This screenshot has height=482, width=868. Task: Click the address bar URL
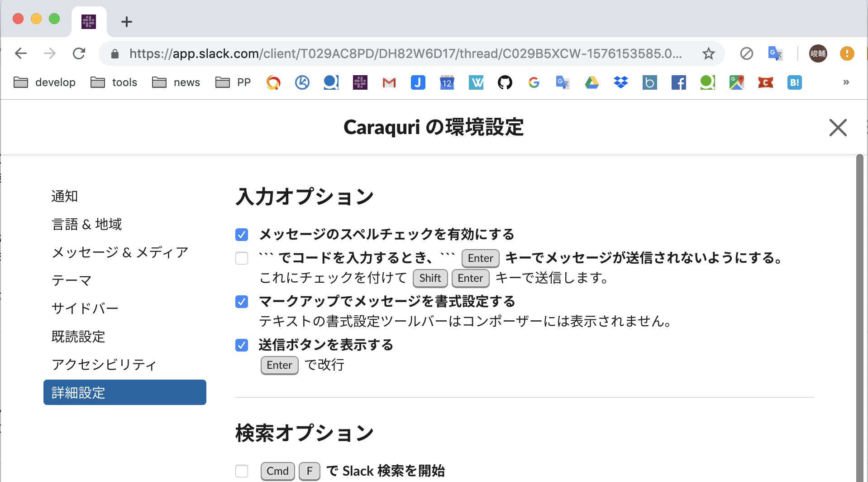tap(405, 53)
